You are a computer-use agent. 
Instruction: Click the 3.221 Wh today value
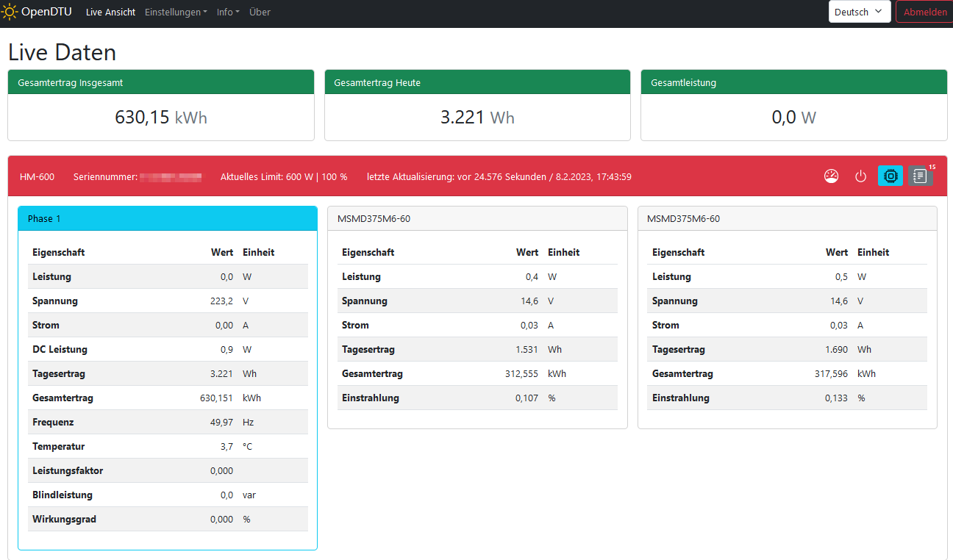477,117
